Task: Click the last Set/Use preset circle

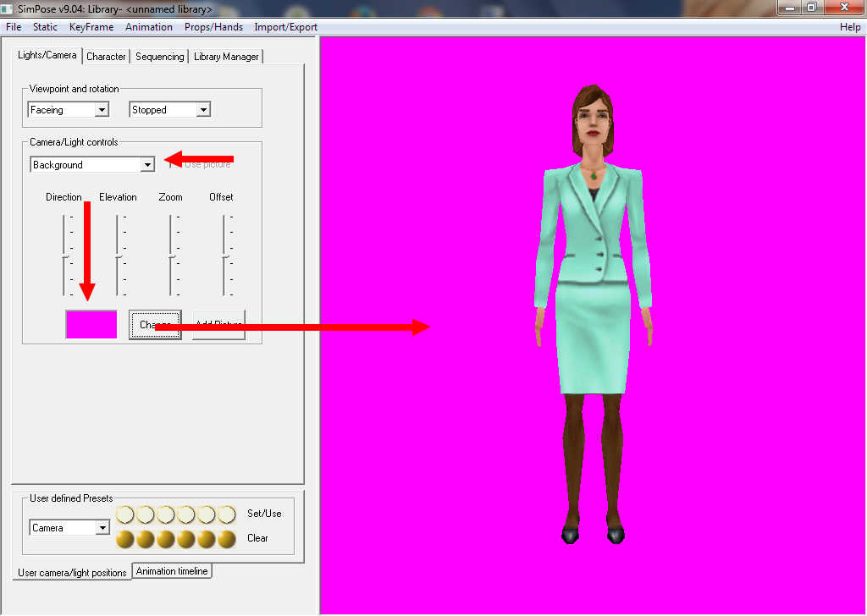Action: pos(227,514)
